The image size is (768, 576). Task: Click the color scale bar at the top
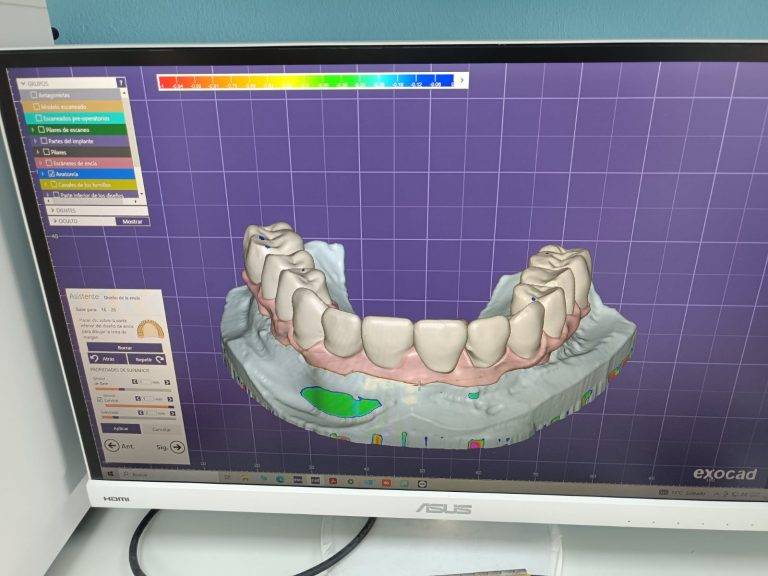click(311, 82)
